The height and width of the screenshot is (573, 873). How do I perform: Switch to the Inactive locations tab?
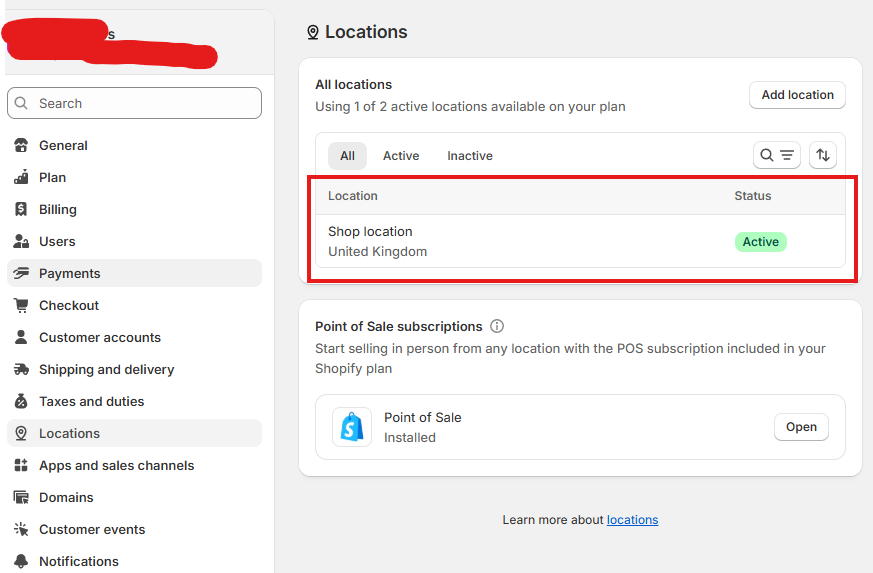(470, 156)
